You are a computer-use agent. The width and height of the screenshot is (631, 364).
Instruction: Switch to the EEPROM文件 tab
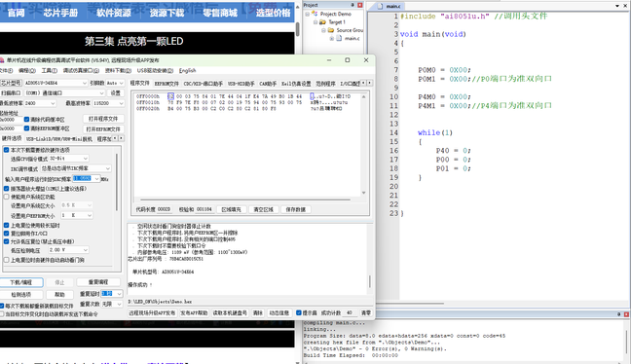tap(167, 84)
